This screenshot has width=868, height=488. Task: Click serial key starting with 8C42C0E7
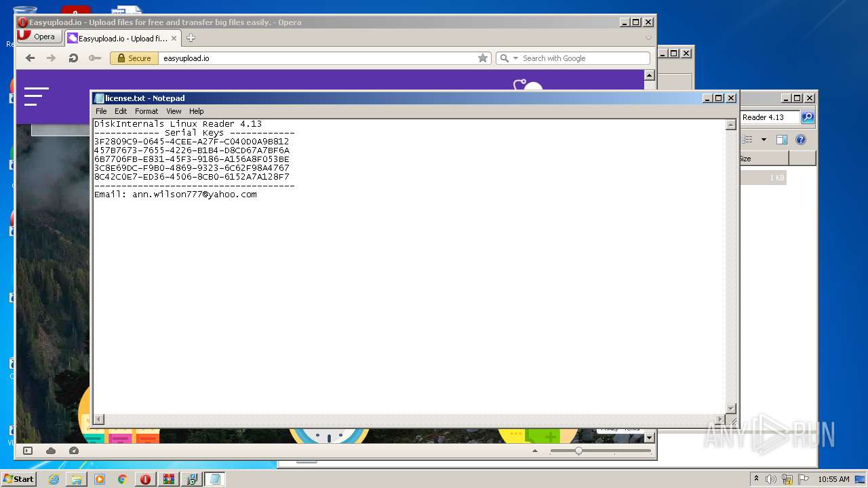pyautogui.click(x=192, y=177)
